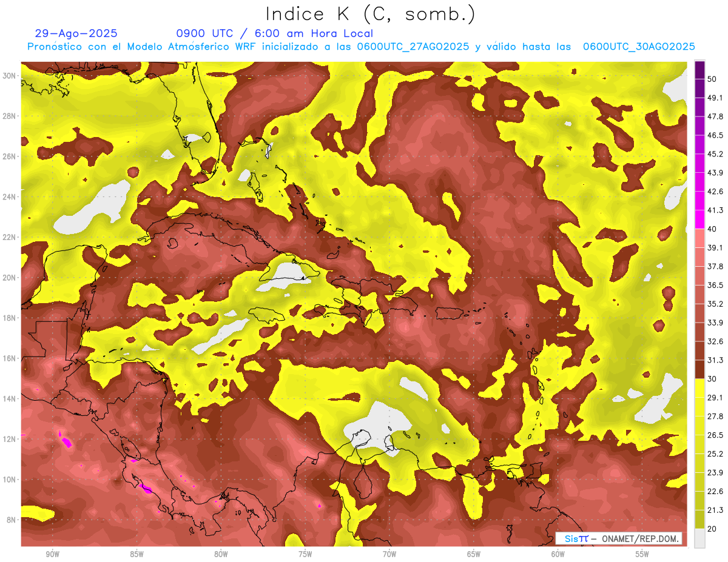
Task: Click the color scale value 33.9
Action: pyautogui.click(x=715, y=323)
